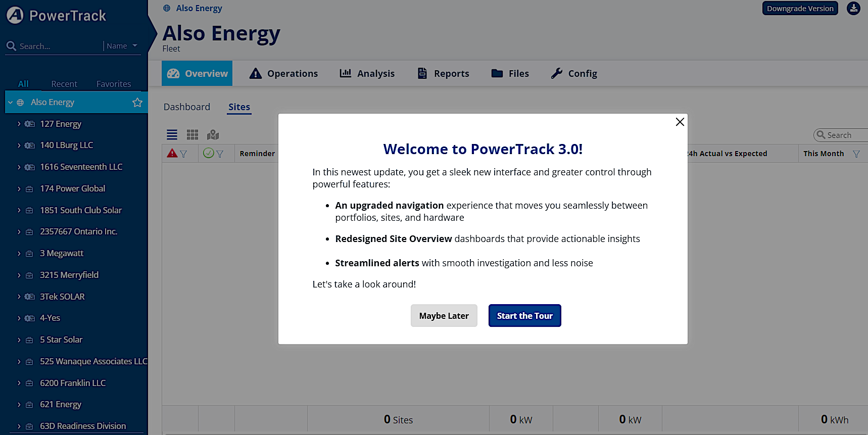The width and height of the screenshot is (868, 435).
Task: Focus the sidebar Search field
Action: tap(60, 46)
